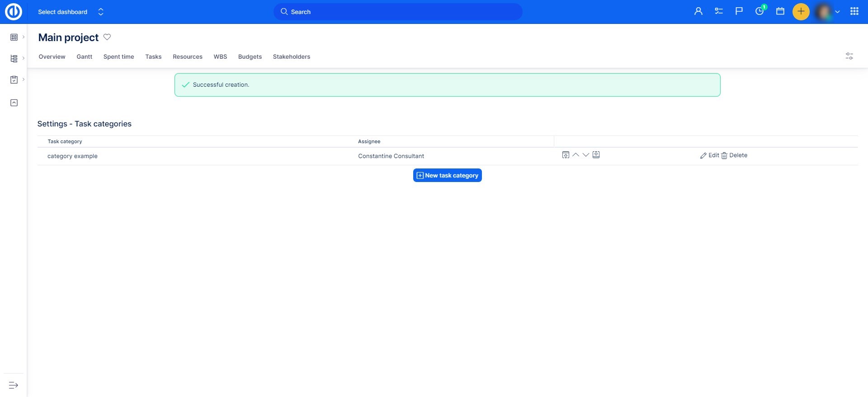Viewport: 868px width, 397px height.
Task: Move category example to bottom of list
Action: (x=596, y=155)
